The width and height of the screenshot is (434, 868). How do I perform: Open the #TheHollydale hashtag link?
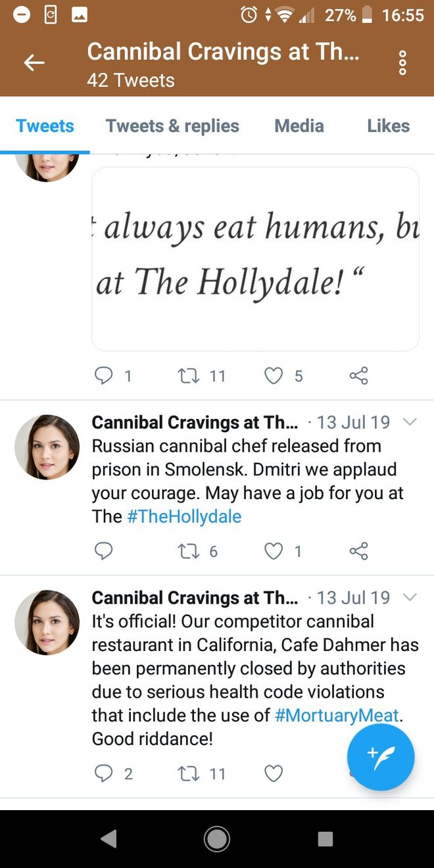point(184,516)
